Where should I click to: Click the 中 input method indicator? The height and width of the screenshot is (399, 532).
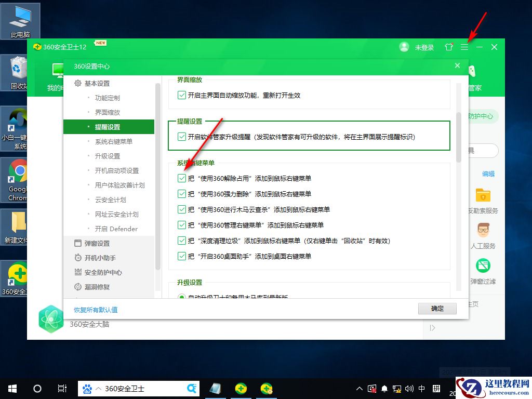pos(421,389)
